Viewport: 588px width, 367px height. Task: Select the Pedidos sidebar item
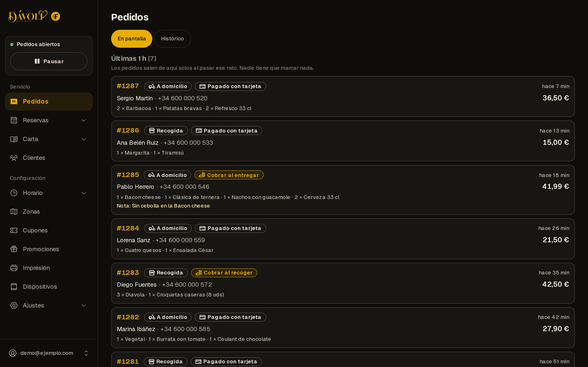coord(49,102)
